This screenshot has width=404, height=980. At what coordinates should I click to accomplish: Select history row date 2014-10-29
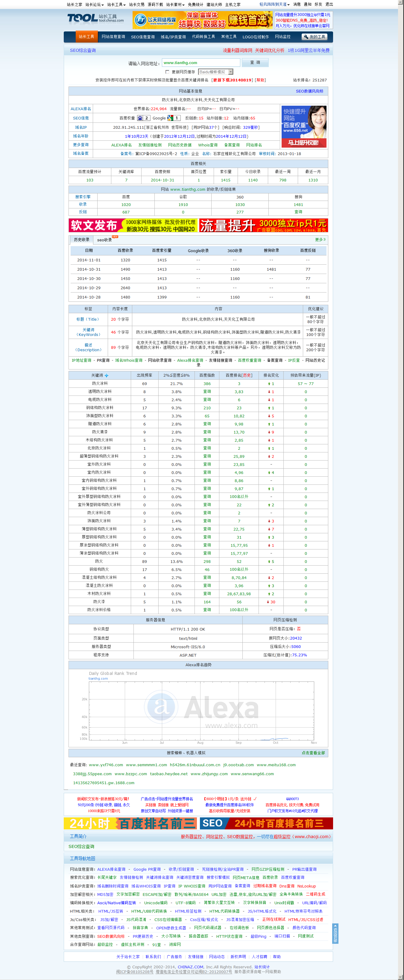198,288
